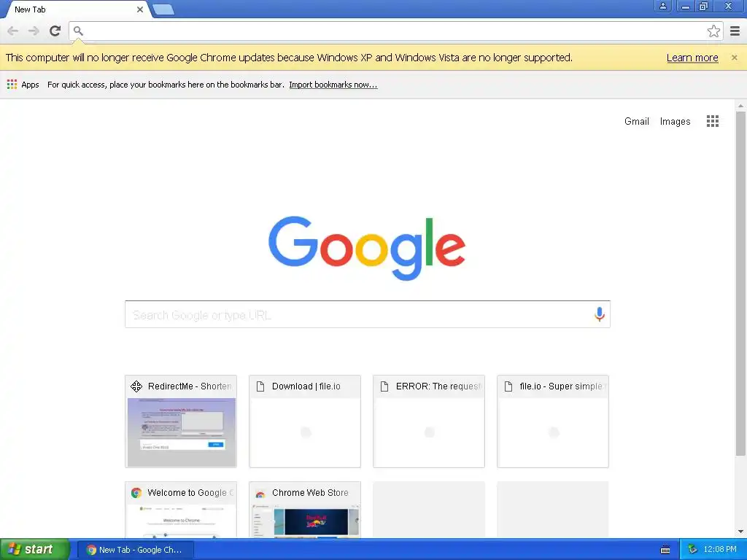Click the scrollbar up arrow
Image resolution: width=747 pixels, height=560 pixels.
click(740, 106)
